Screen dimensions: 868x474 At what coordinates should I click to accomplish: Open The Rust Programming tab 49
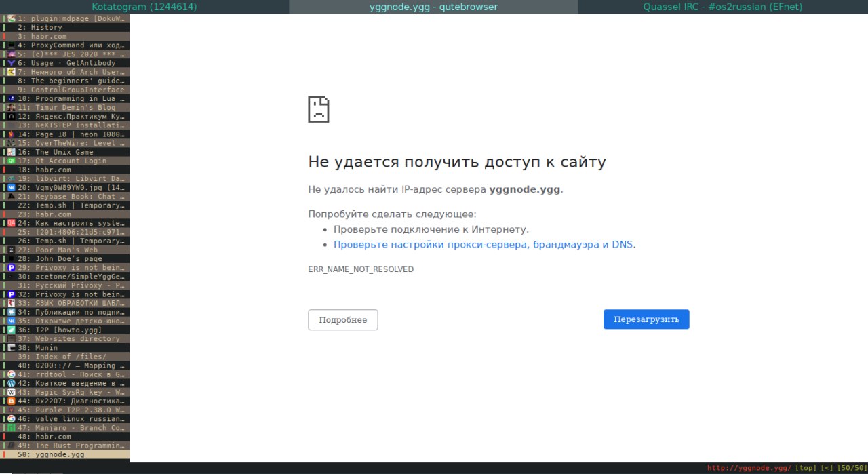click(65, 446)
